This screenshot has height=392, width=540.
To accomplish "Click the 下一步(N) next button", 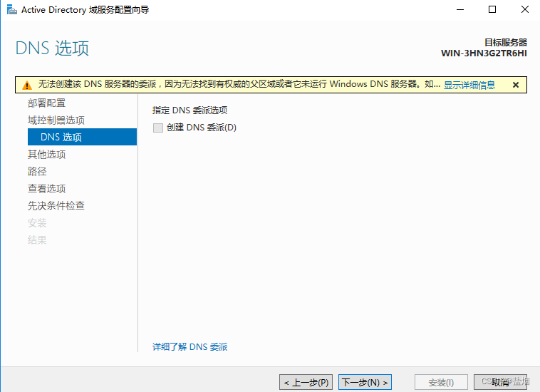I will 365,382.
